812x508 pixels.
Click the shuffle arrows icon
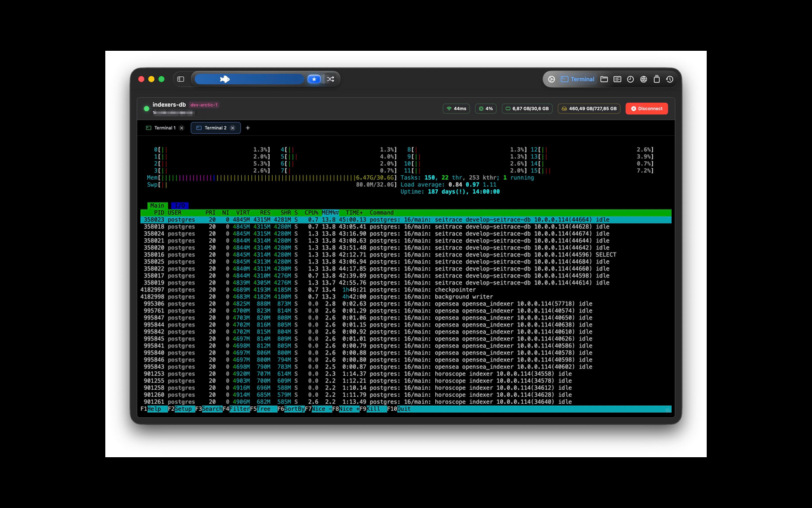click(331, 79)
